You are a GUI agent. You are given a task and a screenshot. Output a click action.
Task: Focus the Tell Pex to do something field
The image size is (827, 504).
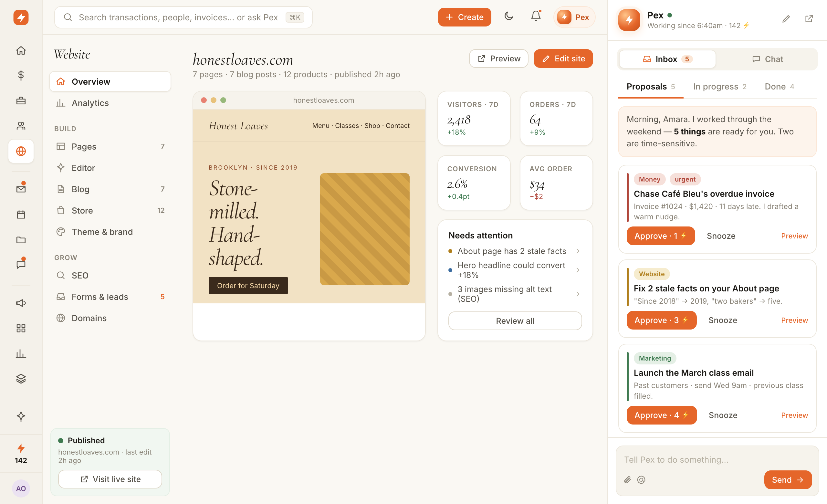click(717, 460)
